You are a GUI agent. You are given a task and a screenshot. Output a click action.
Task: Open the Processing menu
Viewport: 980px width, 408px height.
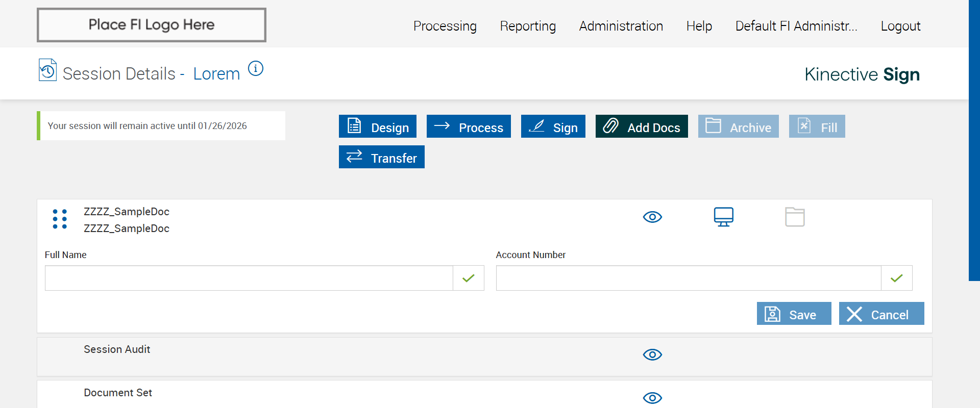coord(445,26)
